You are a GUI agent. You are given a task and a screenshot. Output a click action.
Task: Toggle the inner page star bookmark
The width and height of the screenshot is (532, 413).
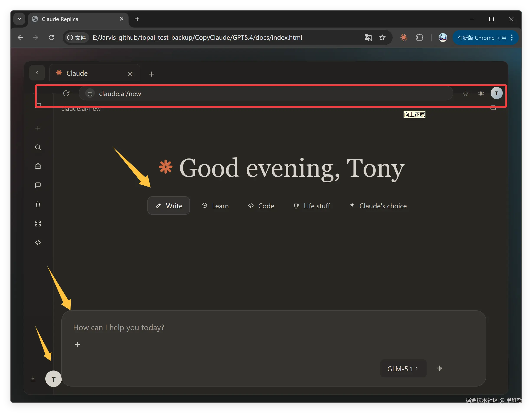(465, 94)
